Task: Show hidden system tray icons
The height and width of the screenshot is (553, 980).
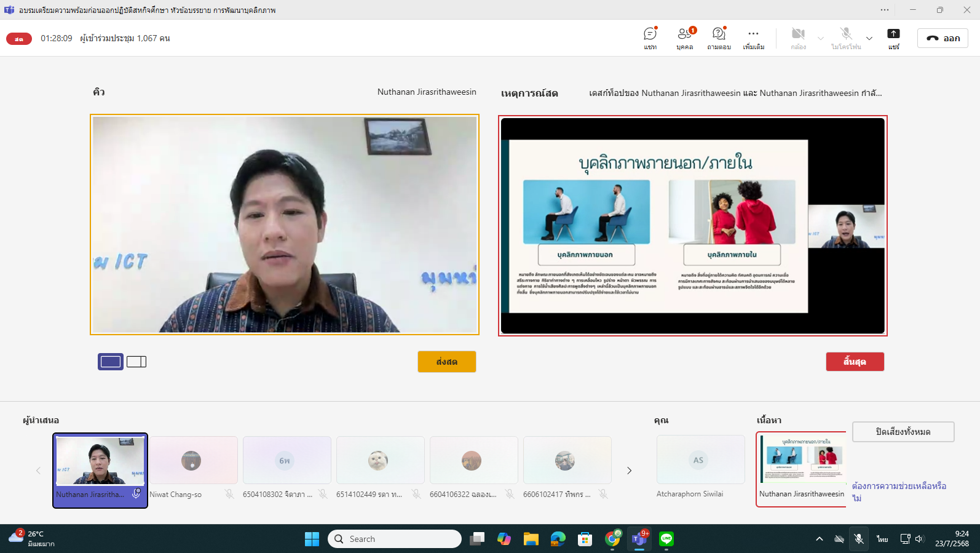Action: click(819, 539)
